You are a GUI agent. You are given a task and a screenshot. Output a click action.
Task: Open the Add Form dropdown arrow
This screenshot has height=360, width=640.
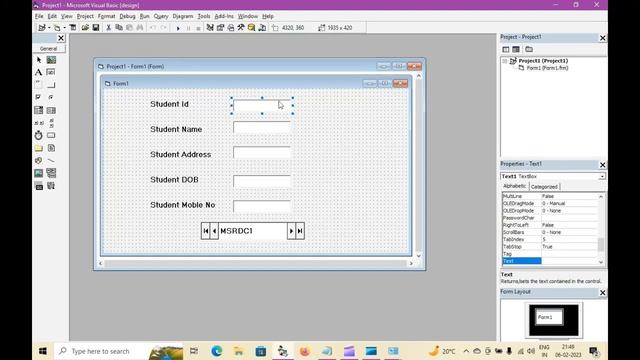click(x=64, y=28)
